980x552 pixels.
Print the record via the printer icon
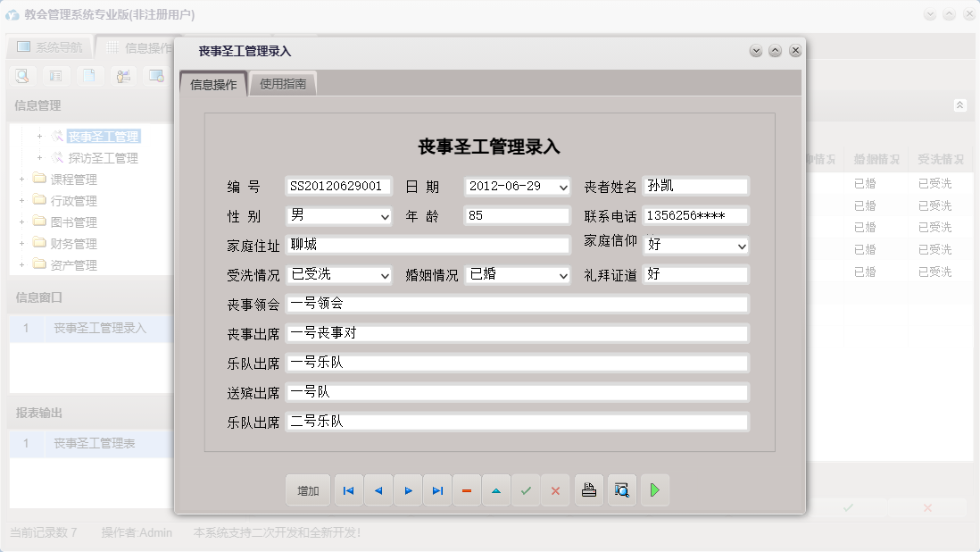point(588,489)
